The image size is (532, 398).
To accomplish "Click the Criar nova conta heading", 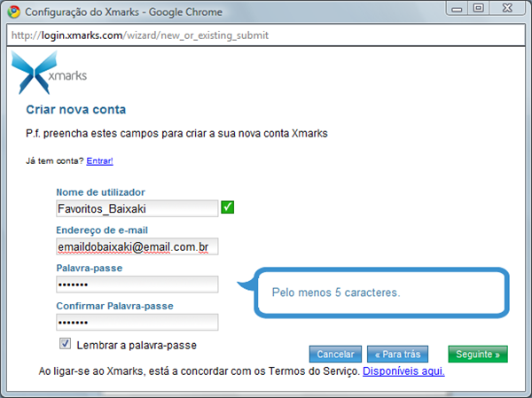I will [76, 110].
